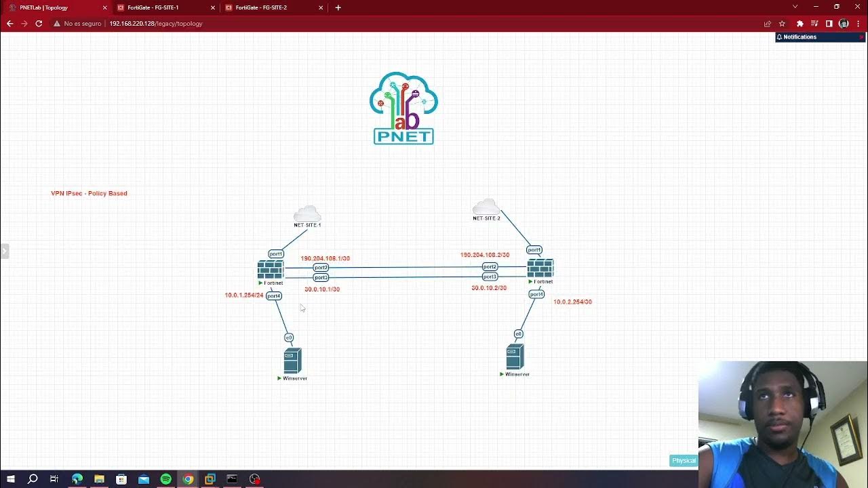The image size is (868, 488).
Task: Open VMware Workstation taskbar icon
Action: pos(210,479)
